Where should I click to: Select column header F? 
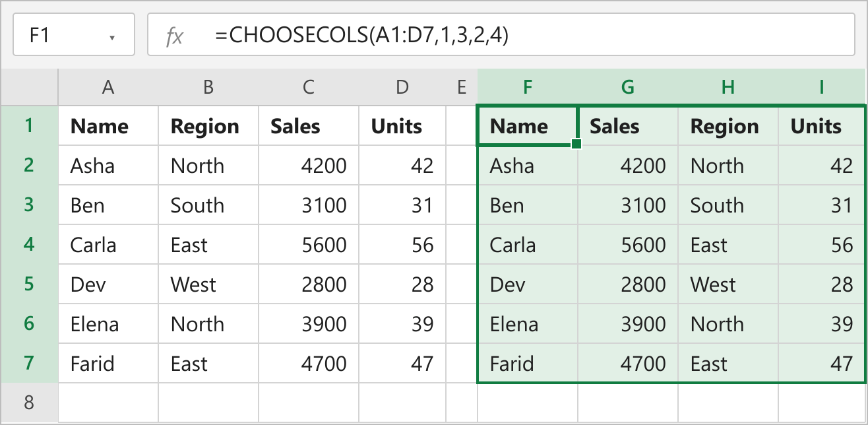click(x=528, y=87)
